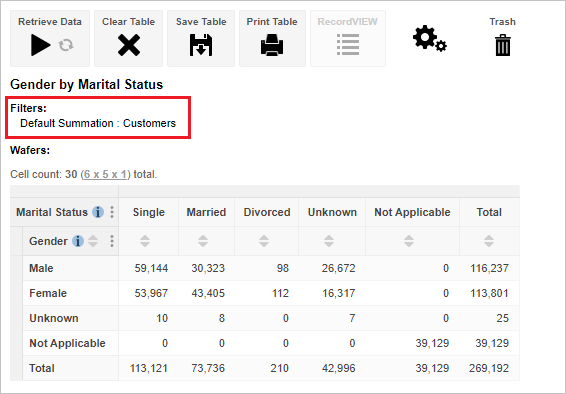
Task: Click the Single column header
Action: [x=149, y=212]
